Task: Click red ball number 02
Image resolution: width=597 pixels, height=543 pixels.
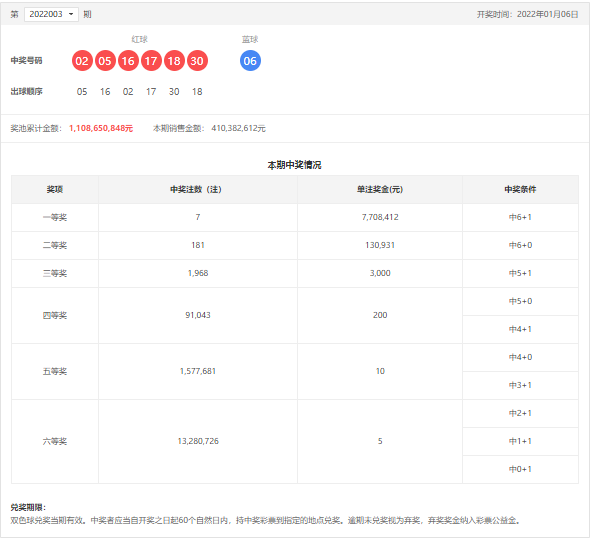Action: (x=82, y=61)
